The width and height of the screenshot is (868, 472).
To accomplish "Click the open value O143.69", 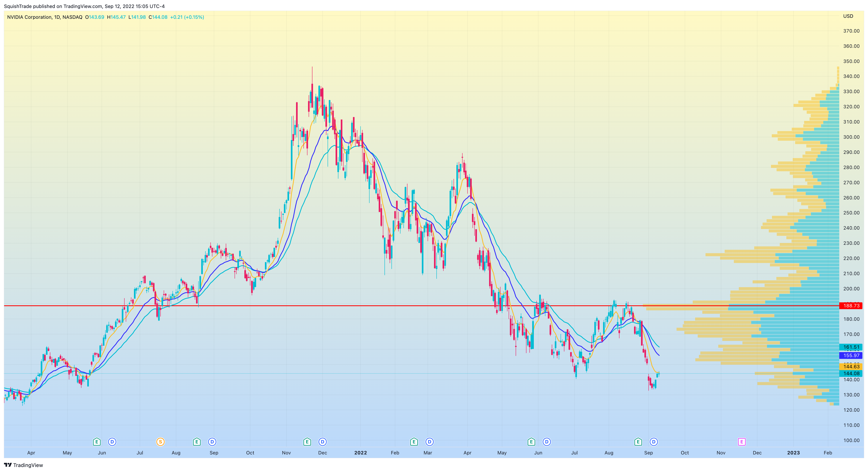I will 95,17.
